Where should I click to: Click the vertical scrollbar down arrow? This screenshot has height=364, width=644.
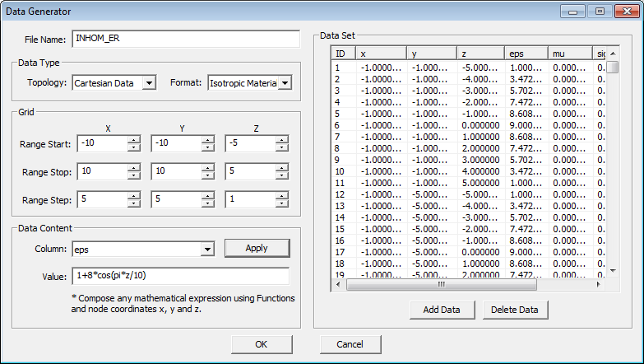612,270
